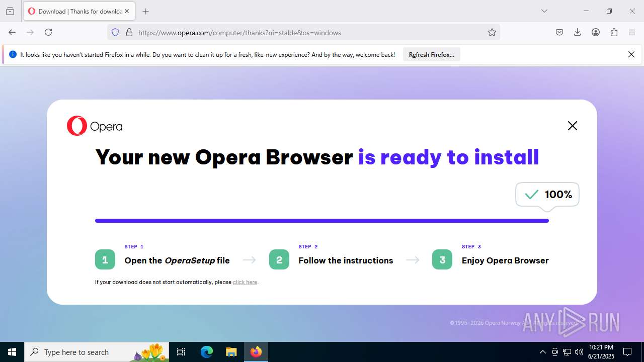Open the Windows Start menu

coord(12,352)
